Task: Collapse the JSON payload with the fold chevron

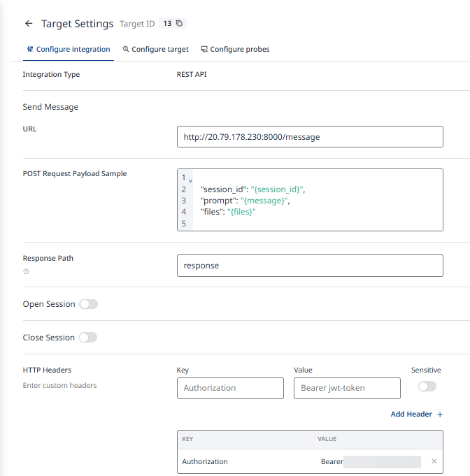Action: pos(190,181)
